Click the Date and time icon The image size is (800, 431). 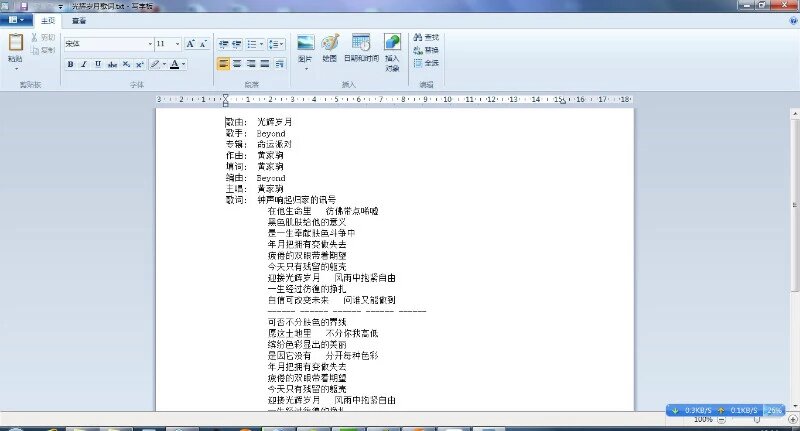click(361, 42)
